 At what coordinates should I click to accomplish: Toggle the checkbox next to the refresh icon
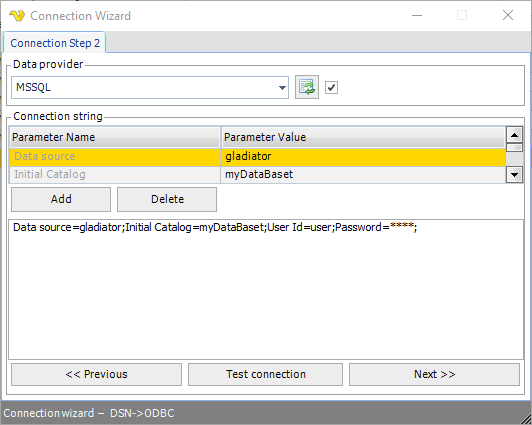click(x=331, y=88)
